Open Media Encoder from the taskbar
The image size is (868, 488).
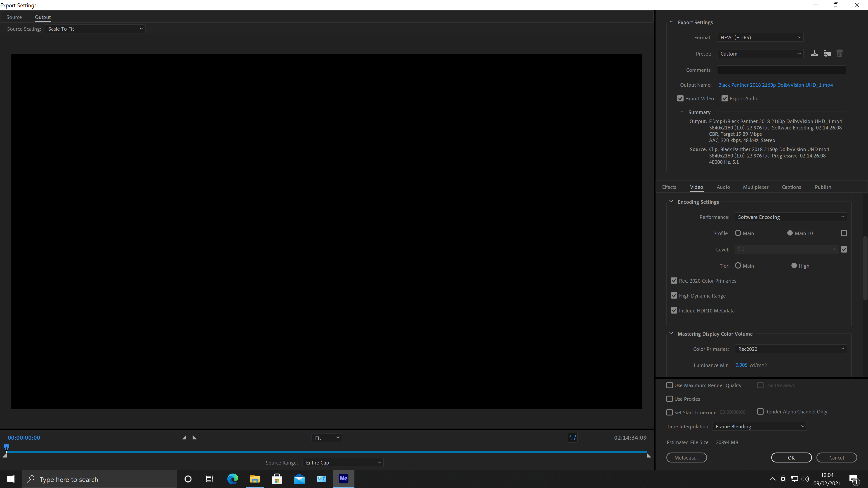pos(343,479)
